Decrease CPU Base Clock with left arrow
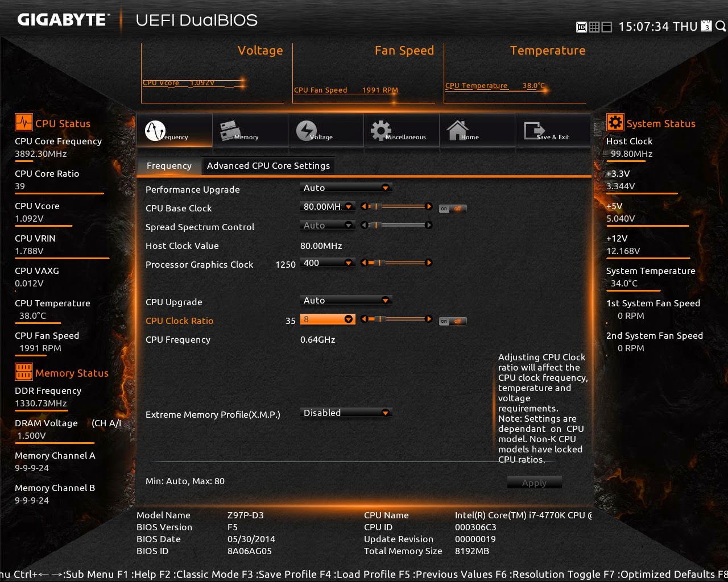The height and width of the screenshot is (582, 728). pos(364,207)
